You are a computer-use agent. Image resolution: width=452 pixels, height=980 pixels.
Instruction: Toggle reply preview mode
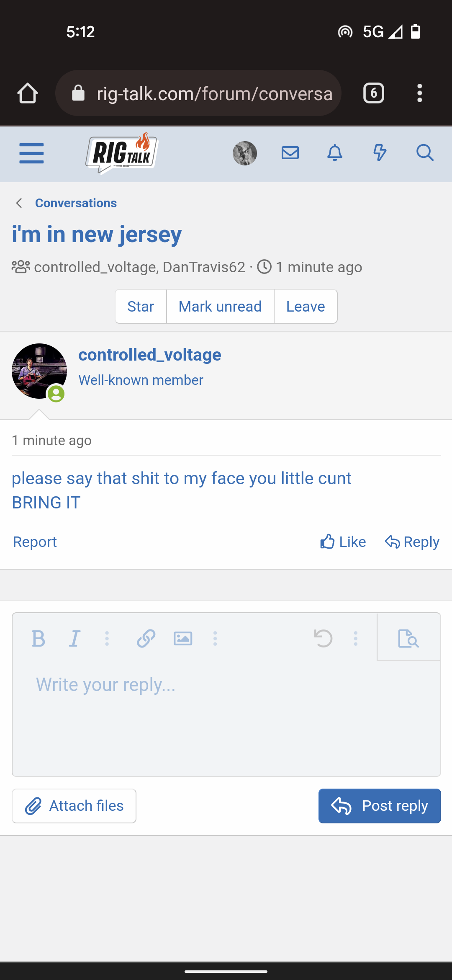(408, 639)
